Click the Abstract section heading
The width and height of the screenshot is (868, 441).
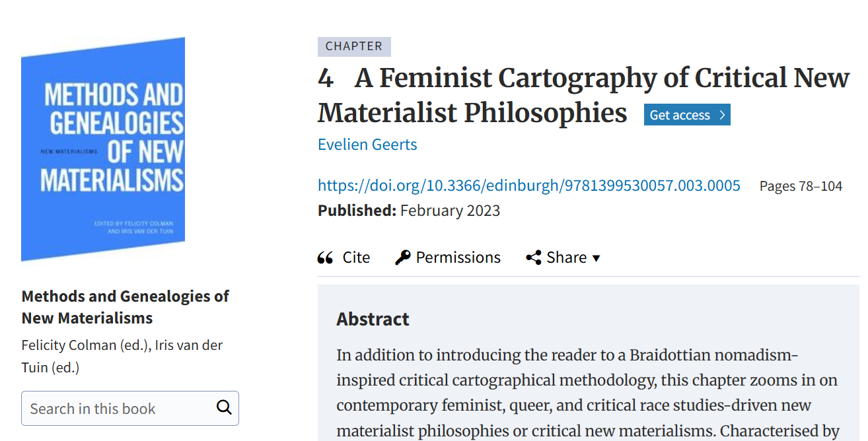click(x=373, y=319)
